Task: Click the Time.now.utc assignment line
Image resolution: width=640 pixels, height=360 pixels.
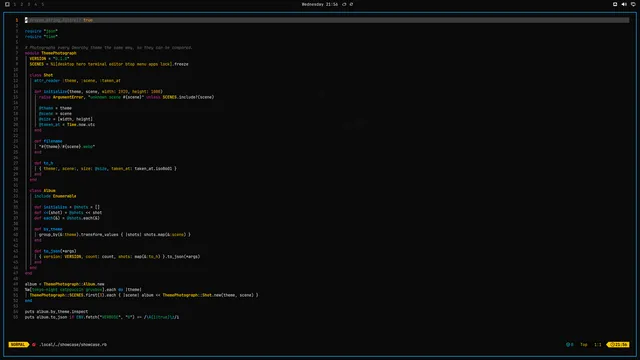Action: click(67, 124)
